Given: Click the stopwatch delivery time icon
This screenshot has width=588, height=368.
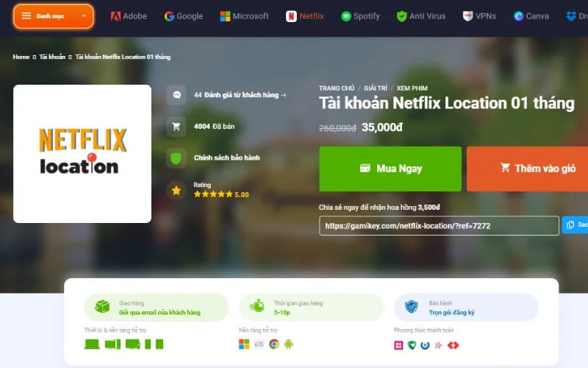Looking at the screenshot, I should tap(257, 305).
